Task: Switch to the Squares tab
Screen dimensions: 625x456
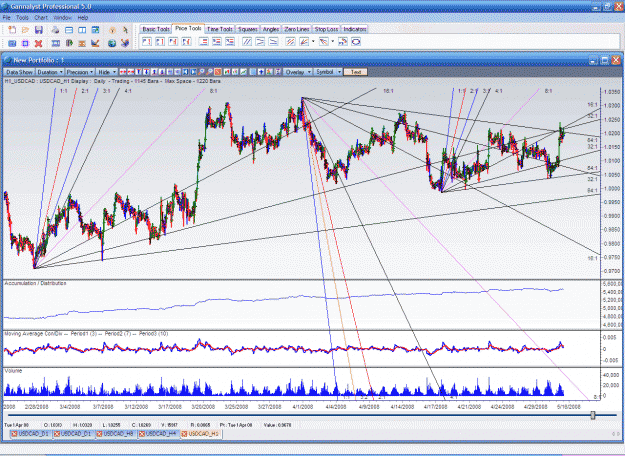Action: 248,29
